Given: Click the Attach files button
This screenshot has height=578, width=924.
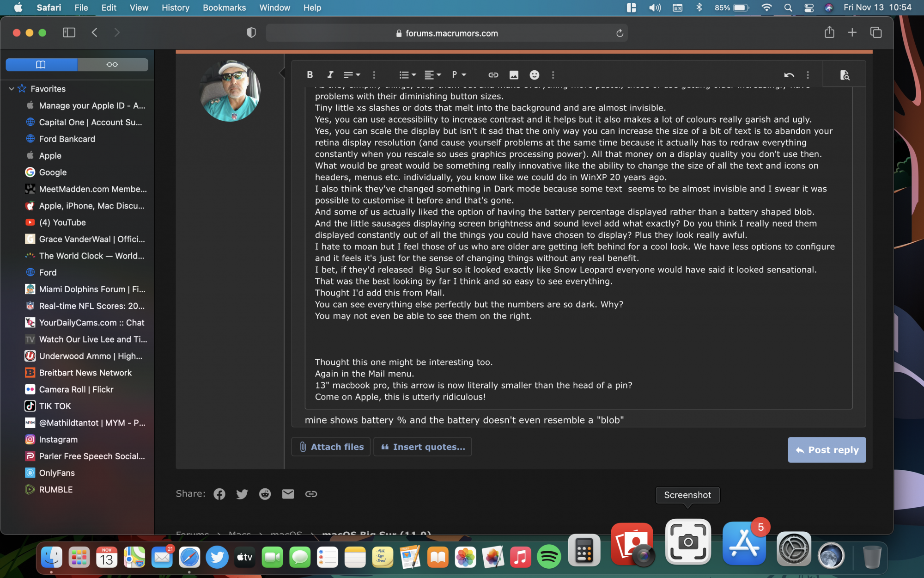Looking at the screenshot, I should point(331,447).
